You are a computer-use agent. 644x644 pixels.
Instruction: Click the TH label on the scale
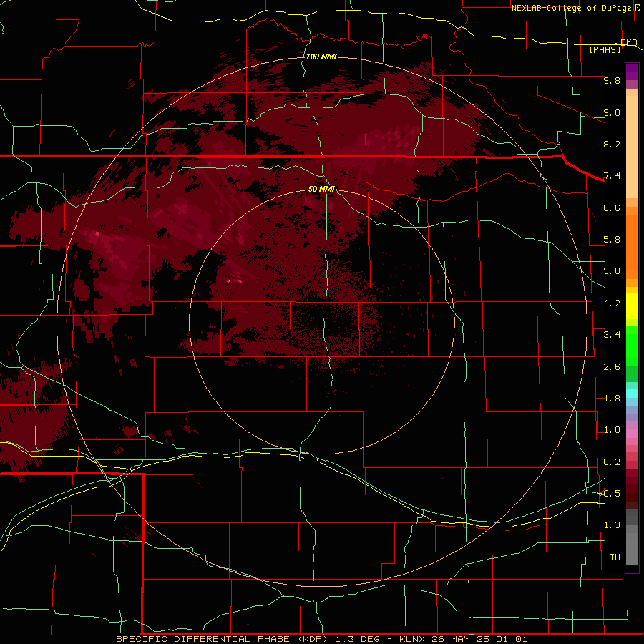615,557
